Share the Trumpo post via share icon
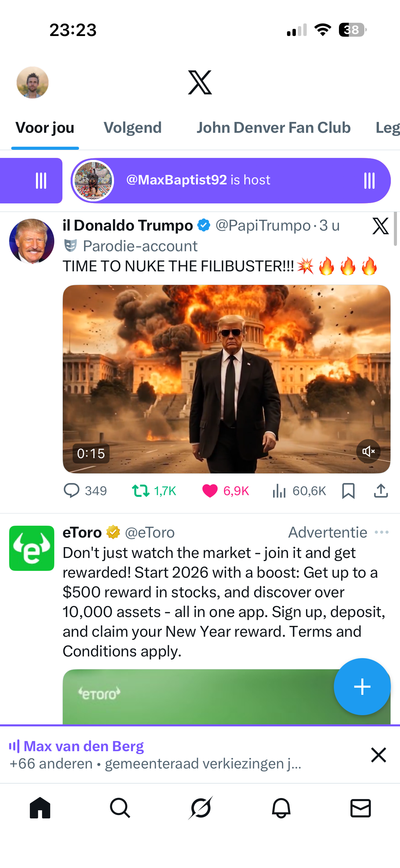Viewport: 400px width, 868px height. click(x=381, y=491)
